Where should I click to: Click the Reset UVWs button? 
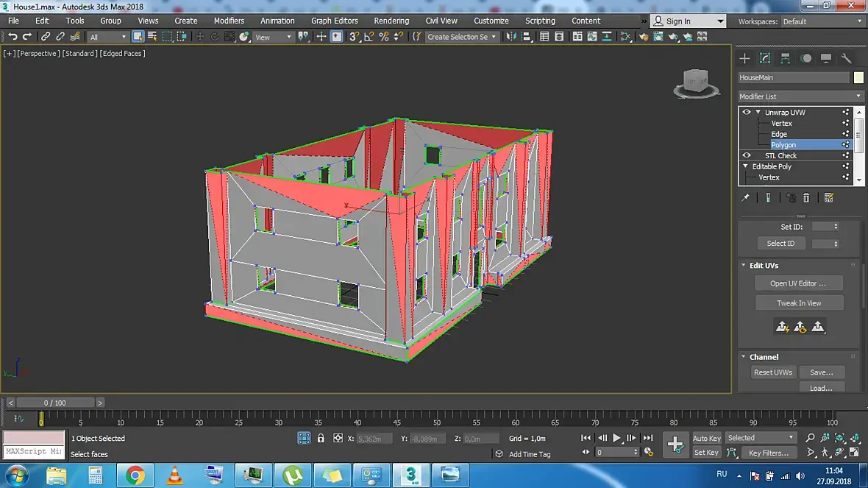(x=772, y=372)
